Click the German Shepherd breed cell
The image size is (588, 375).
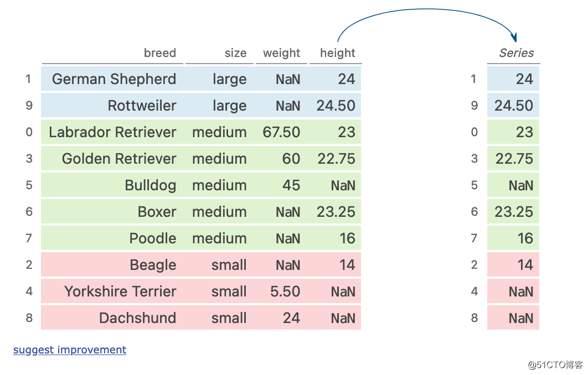coord(114,79)
